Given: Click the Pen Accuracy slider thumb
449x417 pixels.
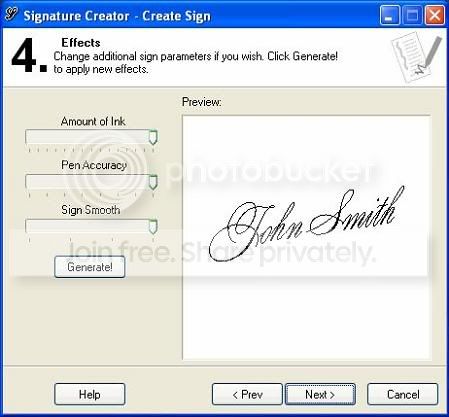Looking at the screenshot, I should (x=153, y=182).
